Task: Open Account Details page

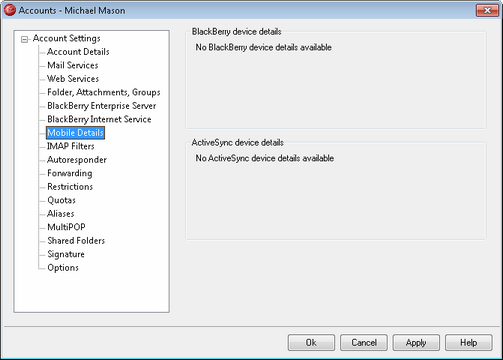Action: [x=78, y=52]
